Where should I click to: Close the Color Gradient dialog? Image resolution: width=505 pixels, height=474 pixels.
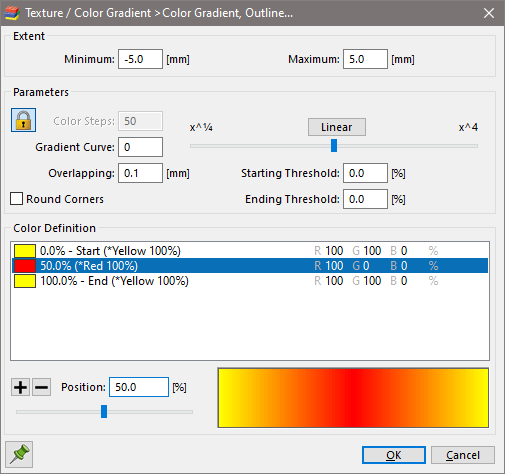(489, 13)
